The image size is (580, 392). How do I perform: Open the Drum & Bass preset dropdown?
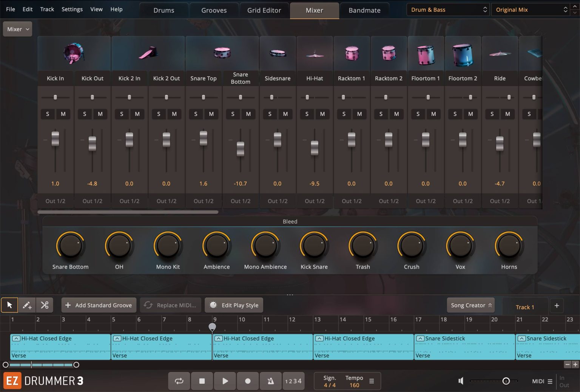click(x=448, y=10)
